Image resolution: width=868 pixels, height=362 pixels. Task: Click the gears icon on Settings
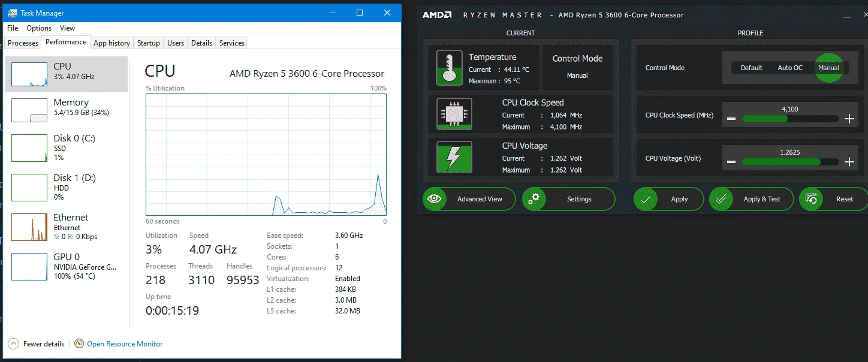[x=534, y=199]
